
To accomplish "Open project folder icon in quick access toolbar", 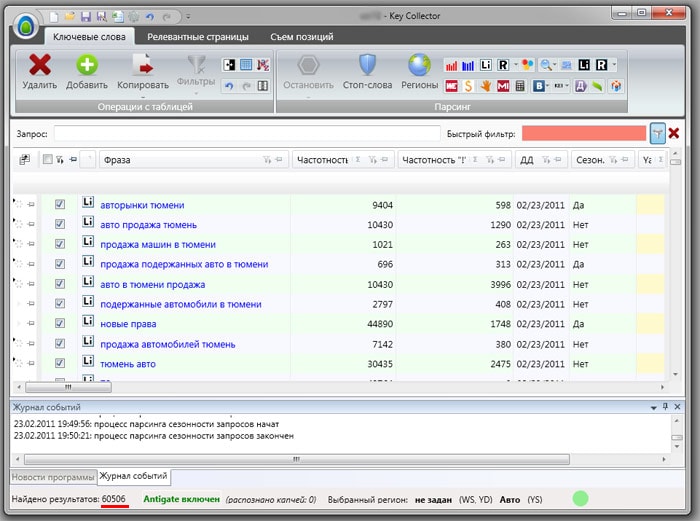I will (70, 17).
